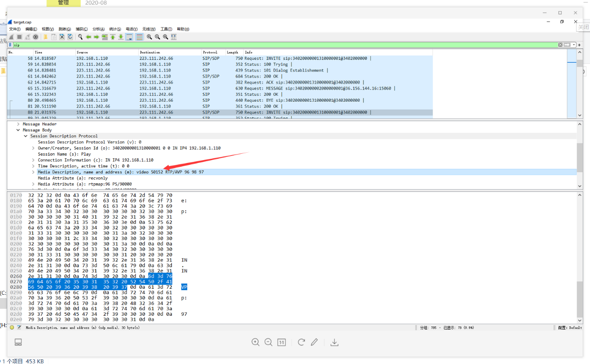The width and height of the screenshot is (590, 364).
Task: Go to next packet green right arrow
Action: 96,37
